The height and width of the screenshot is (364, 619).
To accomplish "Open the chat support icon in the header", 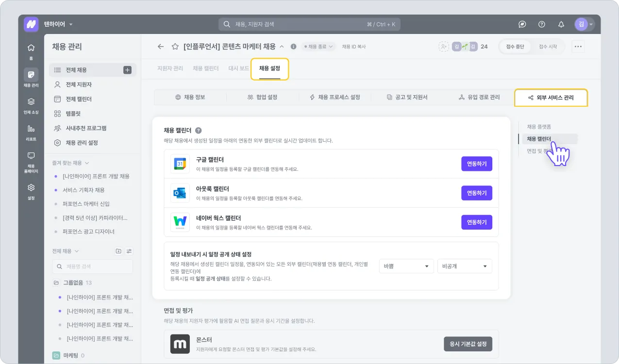I will pyautogui.click(x=522, y=24).
